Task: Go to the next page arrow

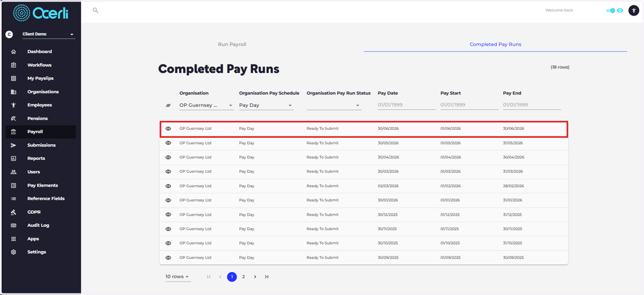Action: tap(255, 277)
